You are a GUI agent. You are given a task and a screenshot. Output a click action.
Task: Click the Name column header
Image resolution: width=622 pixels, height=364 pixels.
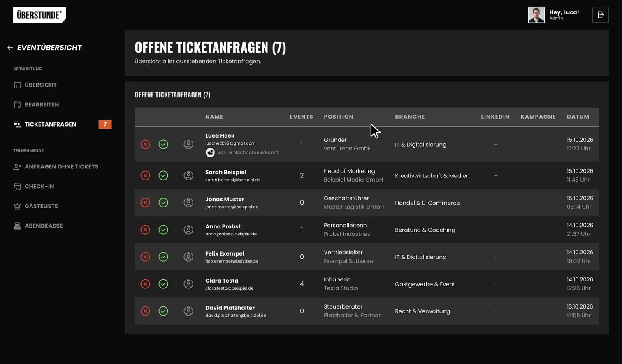[214, 117]
